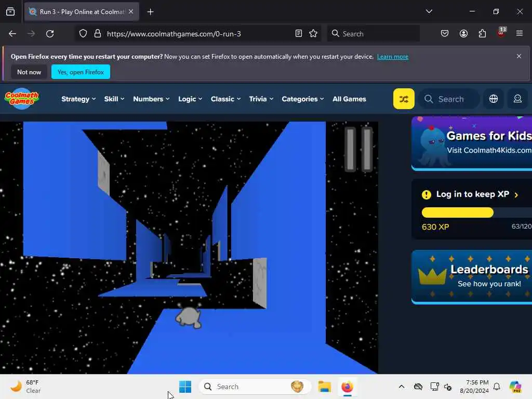This screenshot has width=532, height=399.
Task: Click the site security padlock icon
Action: (98, 34)
